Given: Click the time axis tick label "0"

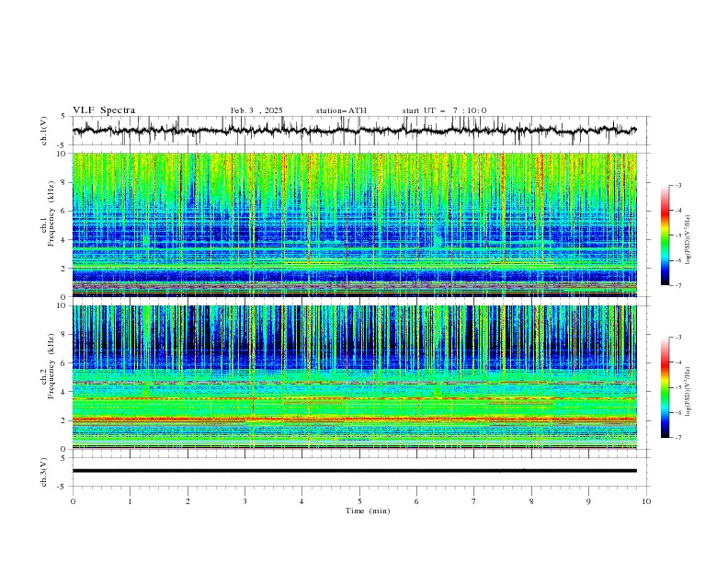Looking at the screenshot, I should coord(73,501).
